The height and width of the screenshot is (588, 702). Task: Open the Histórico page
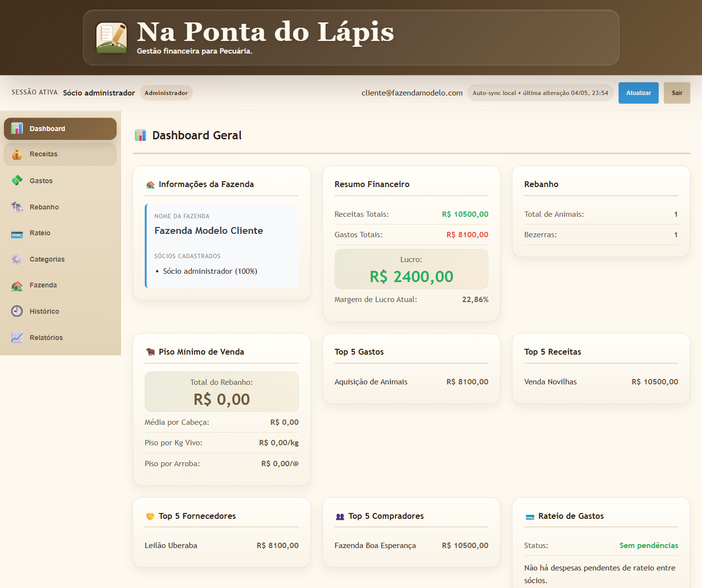[x=60, y=311]
